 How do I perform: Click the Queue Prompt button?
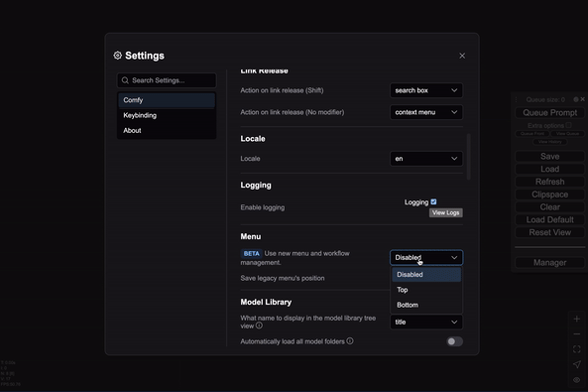(549, 113)
